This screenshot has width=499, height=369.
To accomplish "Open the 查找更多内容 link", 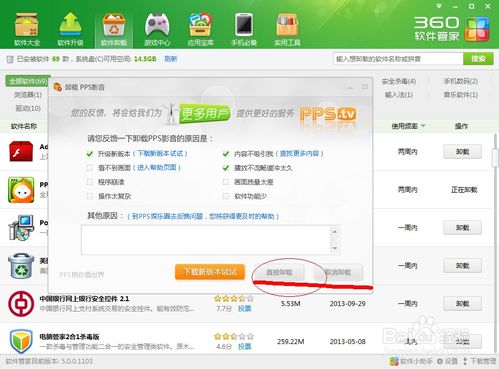I will pyautogui.click(x=299, y=153).
